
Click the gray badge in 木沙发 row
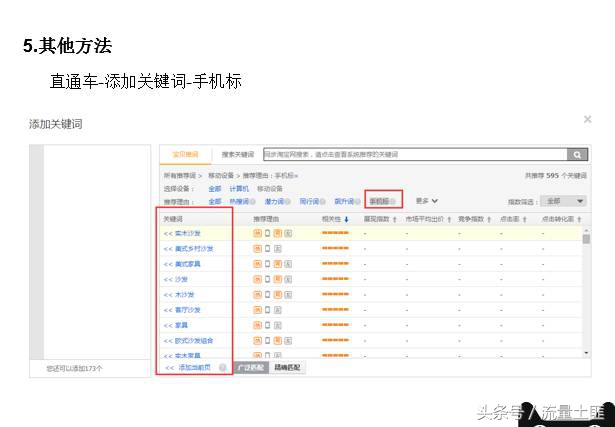pyautogui.click(x=288, y=294)
